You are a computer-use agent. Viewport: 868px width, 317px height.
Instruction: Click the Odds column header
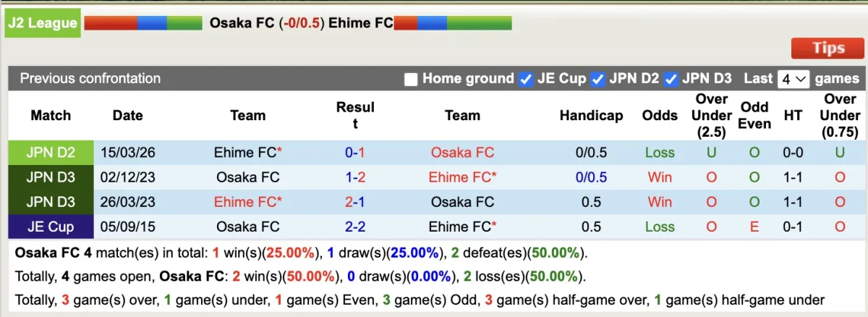click(x=660, y=115)
